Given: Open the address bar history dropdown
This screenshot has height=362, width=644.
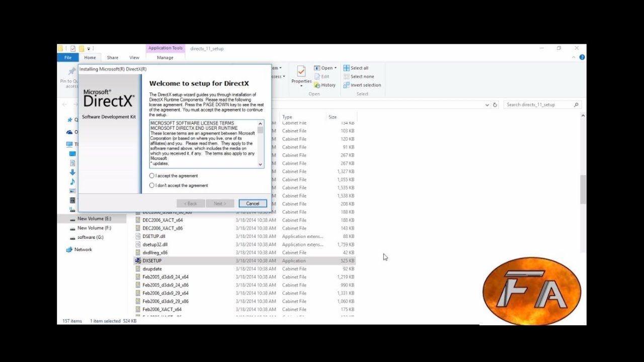Looking at the screenshot, I should click(487, 105).
